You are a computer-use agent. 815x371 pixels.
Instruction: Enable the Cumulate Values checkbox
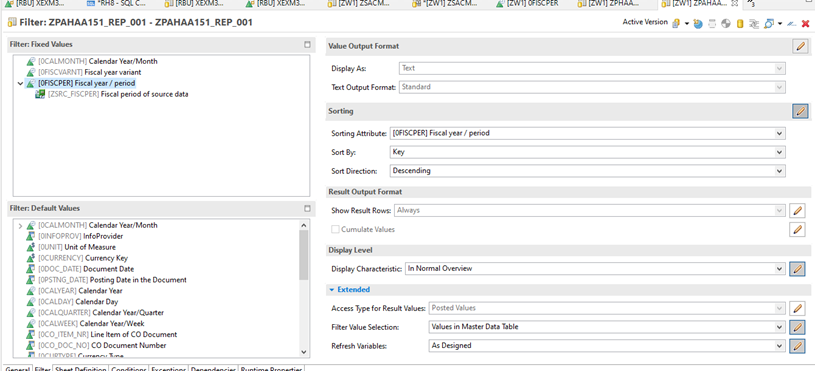pyautogui.click(x=335, y=229)
